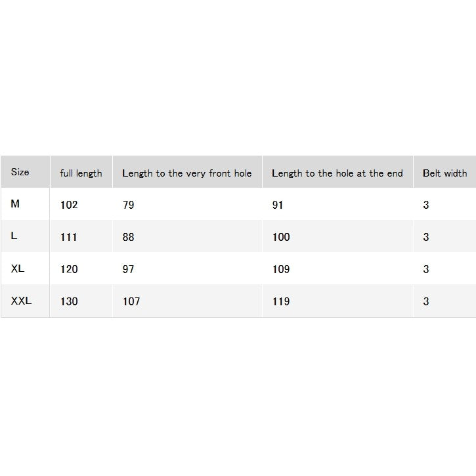The height and width of the screenshot is (476, 476).
Task: Click the full length value 120
Action: tap(69, 269)
